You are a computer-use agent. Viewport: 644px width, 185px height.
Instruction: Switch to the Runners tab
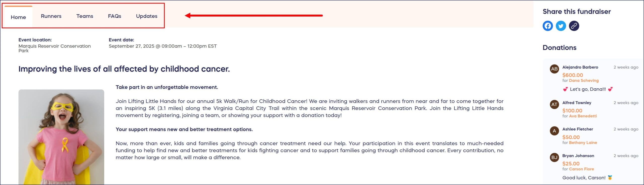[x=51, y=16]
